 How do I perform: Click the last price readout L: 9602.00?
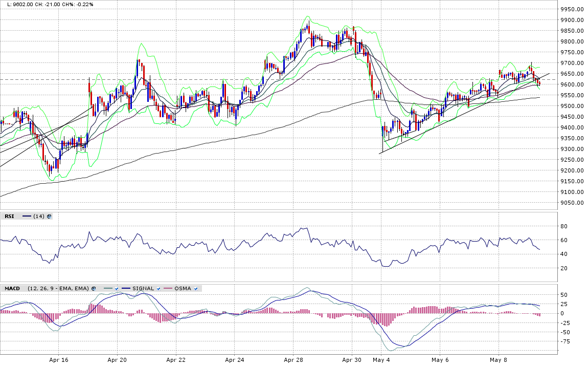click(x=20, y=4)
